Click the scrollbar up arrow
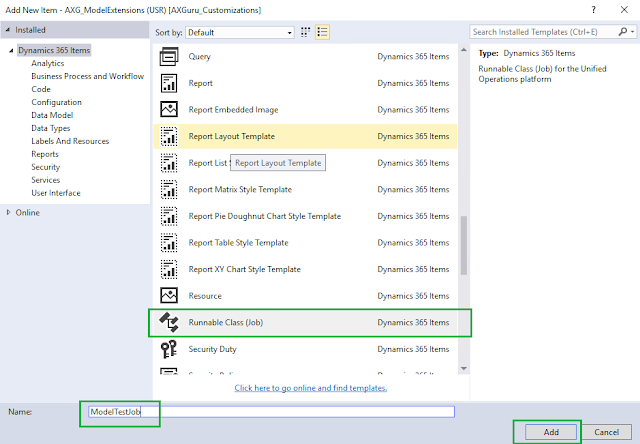Image resolution: width=640 pixels, height=444 pixels. [x=464, y=50]
